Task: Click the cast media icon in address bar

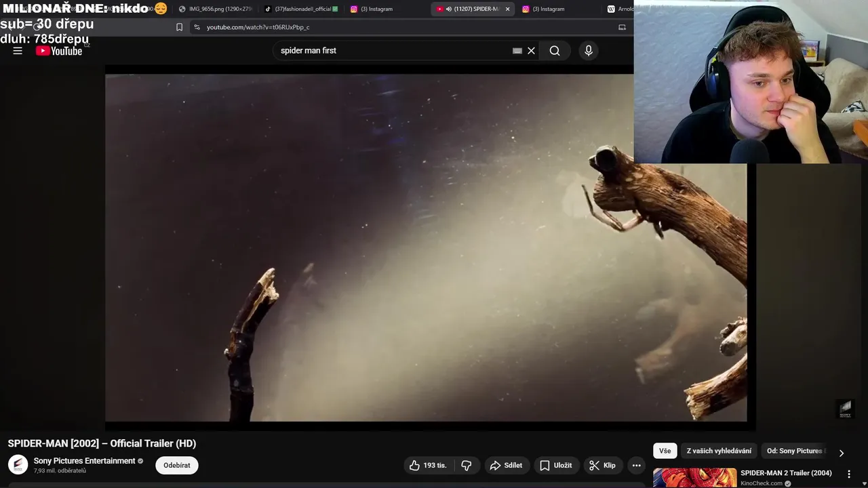Action: point(622,27)
